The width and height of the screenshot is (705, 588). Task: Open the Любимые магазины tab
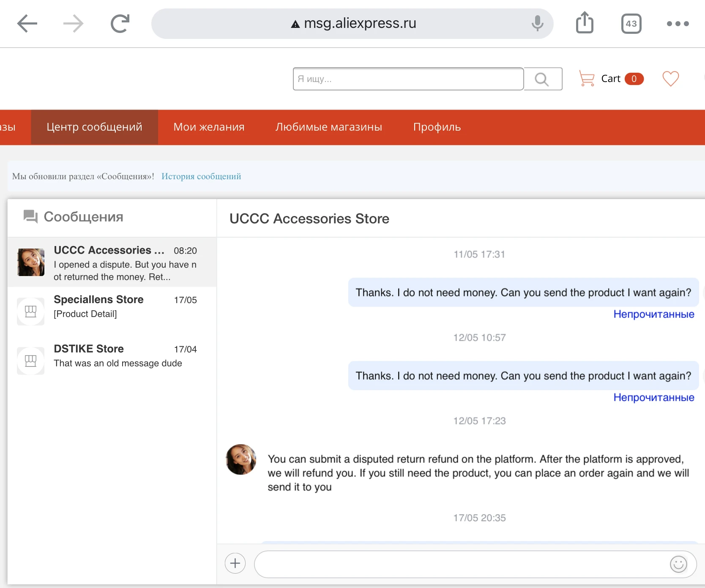tap(328, 127)
